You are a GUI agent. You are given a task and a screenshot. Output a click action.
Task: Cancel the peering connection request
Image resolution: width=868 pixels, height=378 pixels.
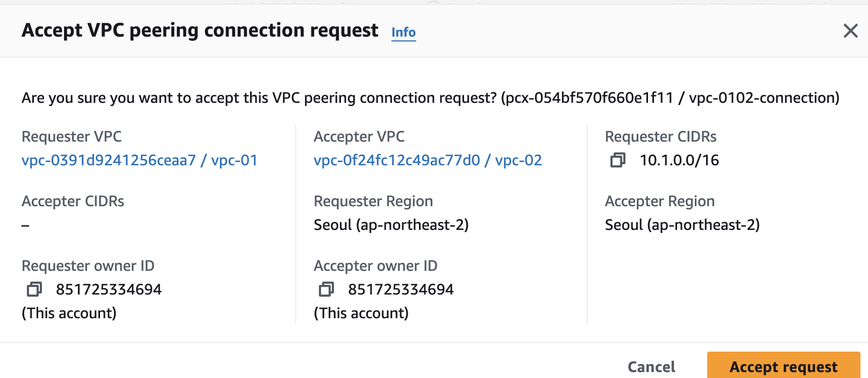651,367
